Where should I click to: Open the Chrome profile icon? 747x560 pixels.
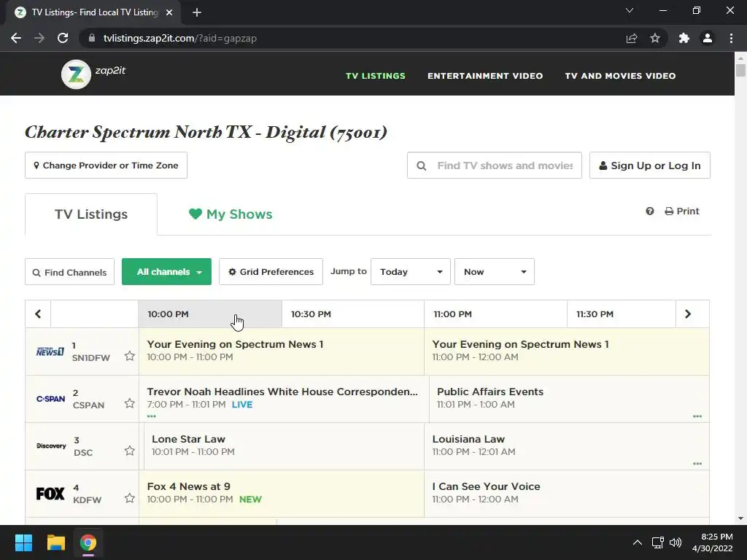(x=708, y=38)
